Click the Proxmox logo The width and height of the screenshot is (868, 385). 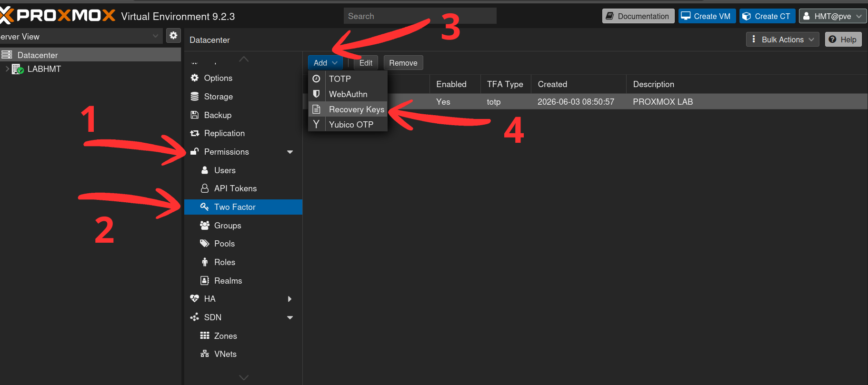pyautogui.click(x=58, y=15)
